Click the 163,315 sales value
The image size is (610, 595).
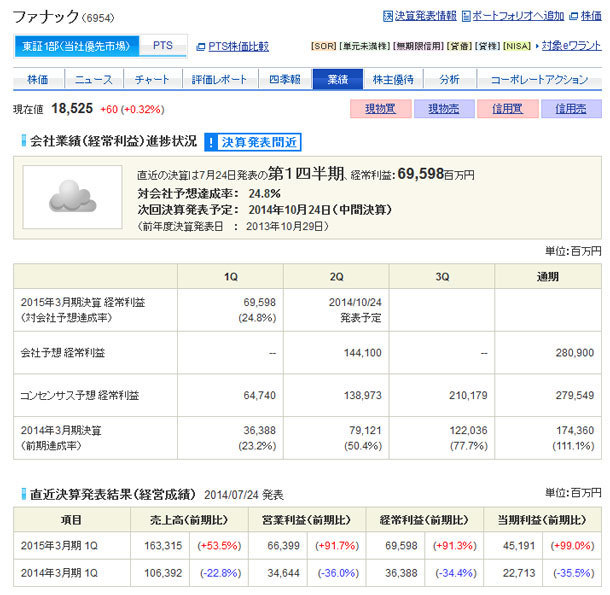[x=163, y=546]
